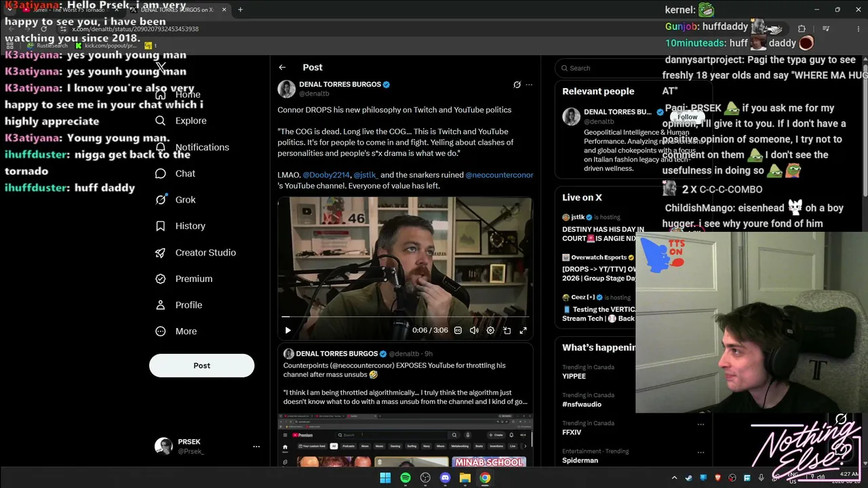Open the video settings gear
The width and height of the screenshot is (868, 488).
(x=490, y=330)
